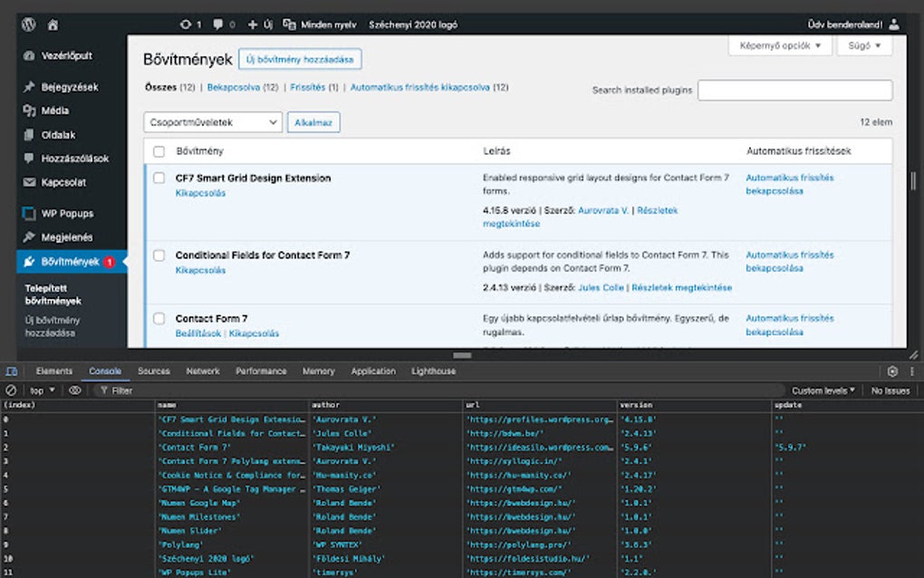Click the Filter icon in console toolbar
This screenshot has height=578, width=924.
(x=103, y=390)
